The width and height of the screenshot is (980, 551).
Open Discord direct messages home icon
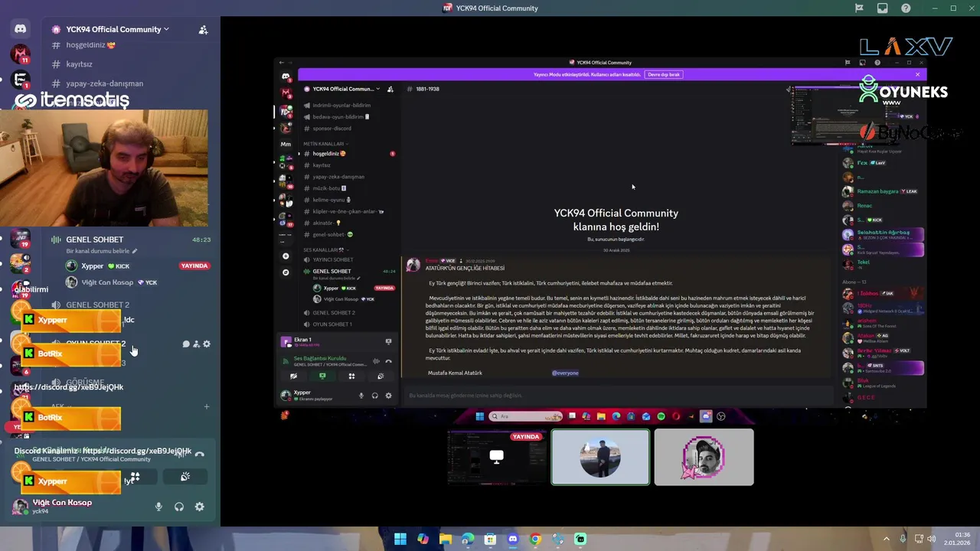21,29
